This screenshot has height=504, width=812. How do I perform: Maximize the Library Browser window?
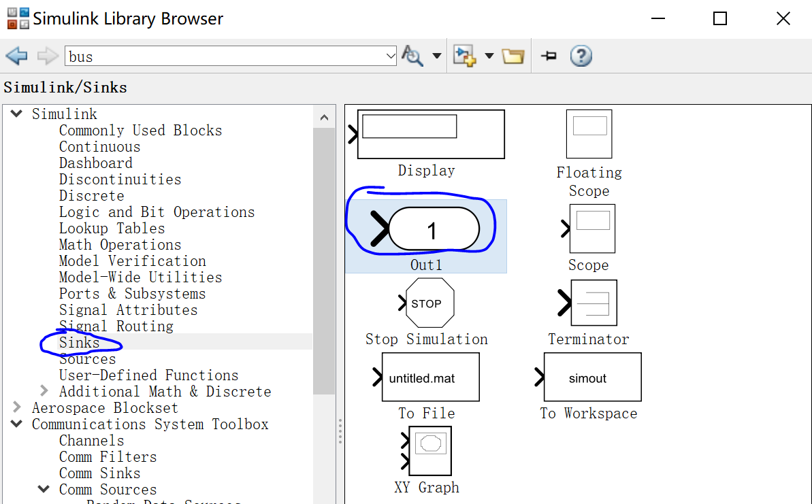(720, 18)
